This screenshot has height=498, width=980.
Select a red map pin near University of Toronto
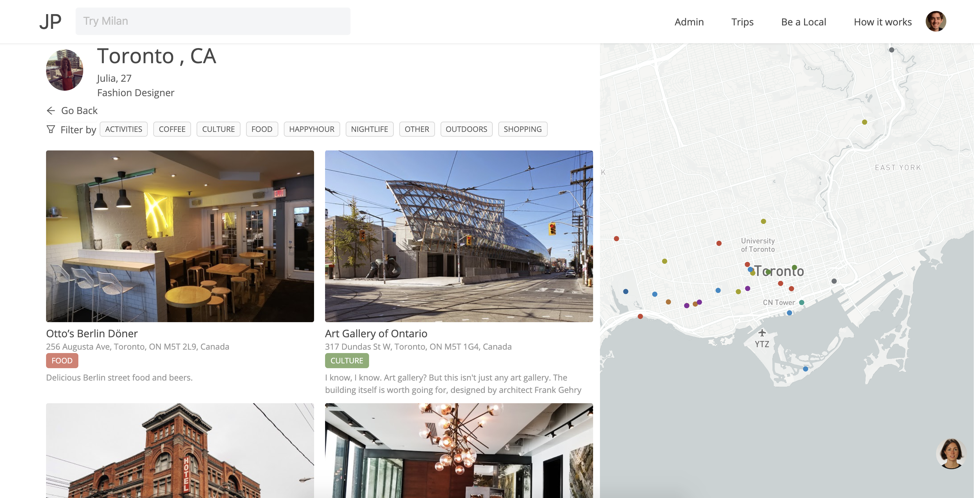(x=719, y=243)
